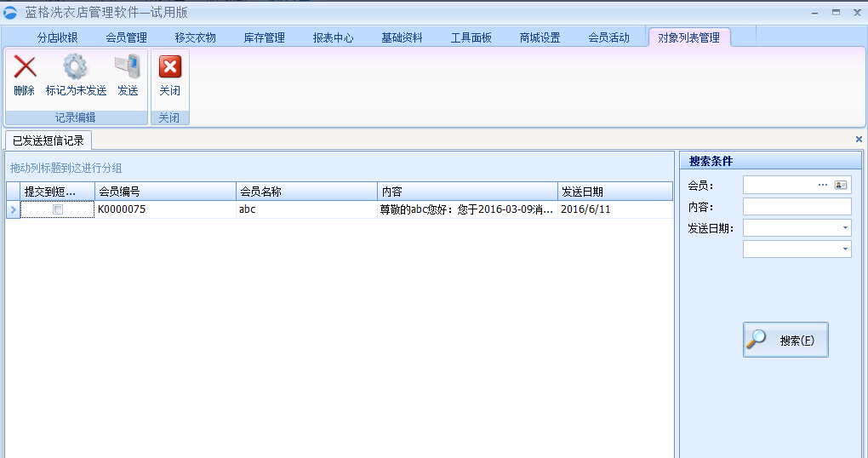Viewport: 868px width, 458px height.
Task: Open the 分店收银 tab
Action: pyautogui.click(x=58, y=37)
